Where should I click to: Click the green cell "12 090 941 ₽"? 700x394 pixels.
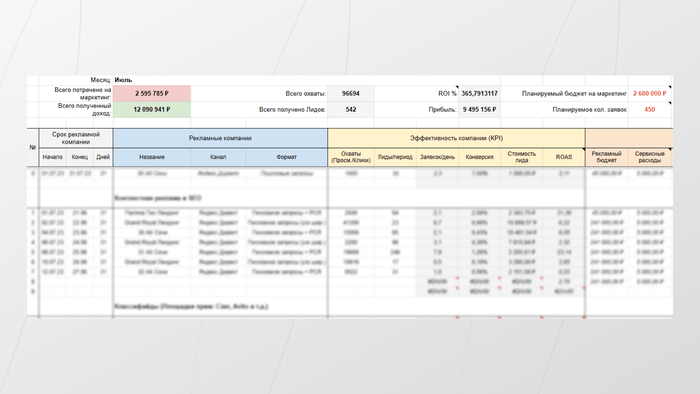152,110
